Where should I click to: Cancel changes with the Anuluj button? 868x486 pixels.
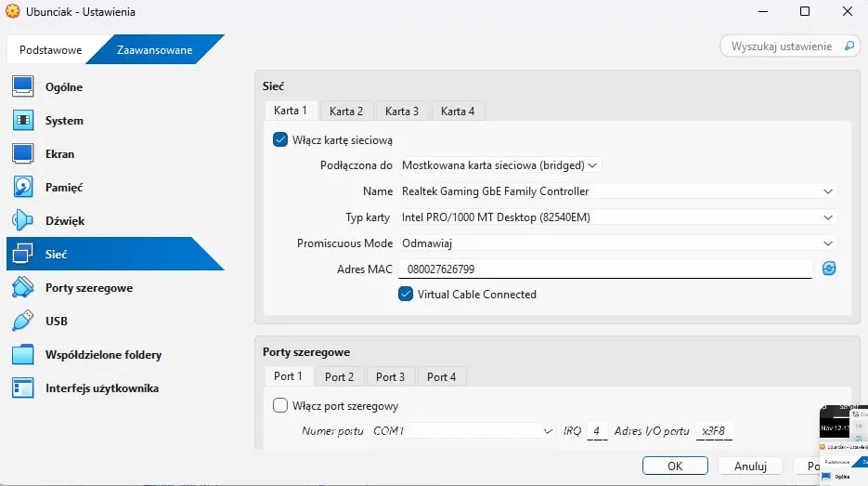point(750,466)
